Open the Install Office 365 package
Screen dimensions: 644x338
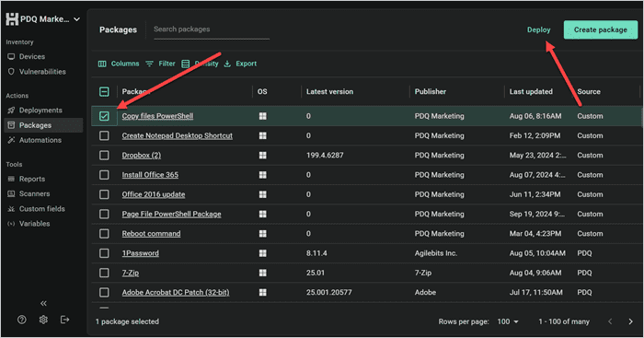tap(150, 175)
